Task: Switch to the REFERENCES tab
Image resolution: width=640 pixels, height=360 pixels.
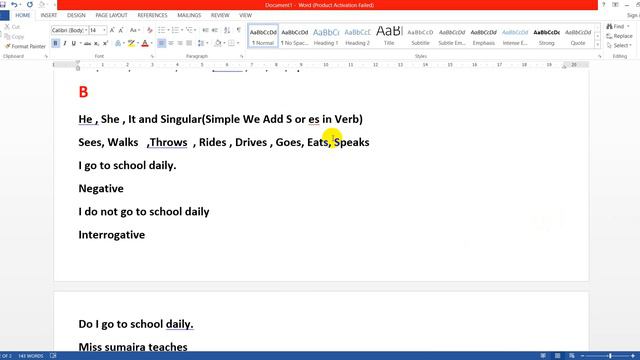Action: (x=152, y=15)
